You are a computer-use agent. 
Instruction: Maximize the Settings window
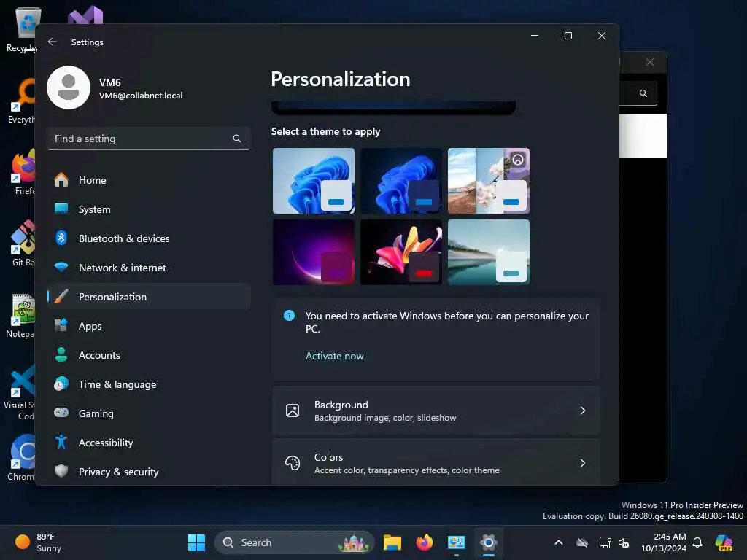(568, 36)
